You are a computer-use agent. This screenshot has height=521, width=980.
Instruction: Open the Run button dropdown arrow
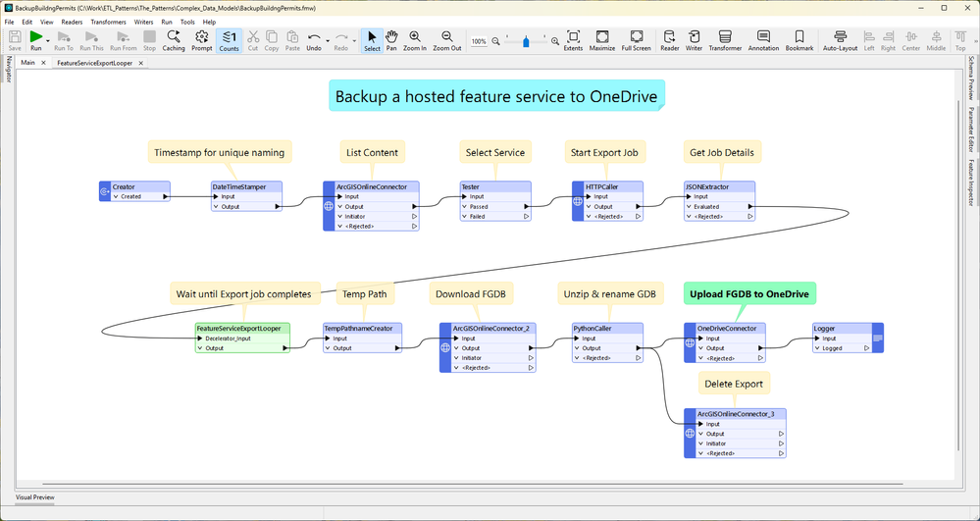pyautogui.click(x=48, y=41)
